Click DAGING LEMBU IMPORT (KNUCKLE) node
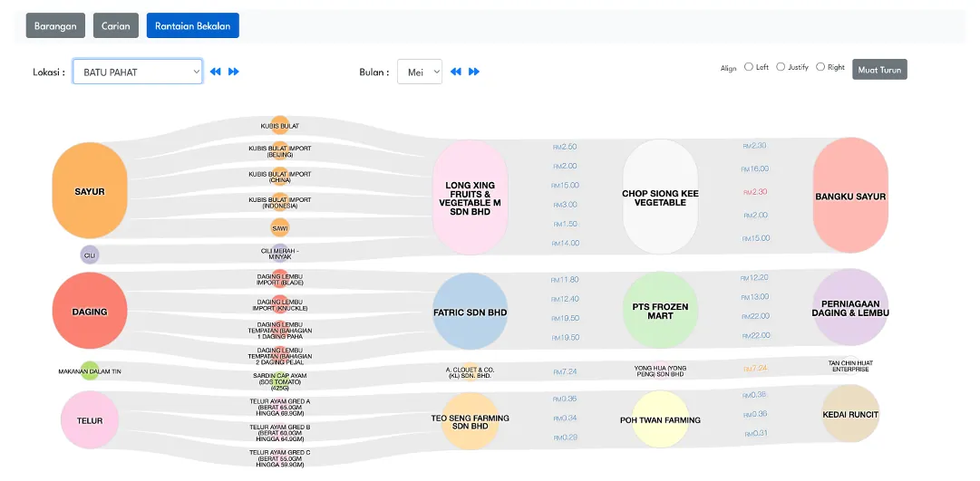 tap(280, 305)
